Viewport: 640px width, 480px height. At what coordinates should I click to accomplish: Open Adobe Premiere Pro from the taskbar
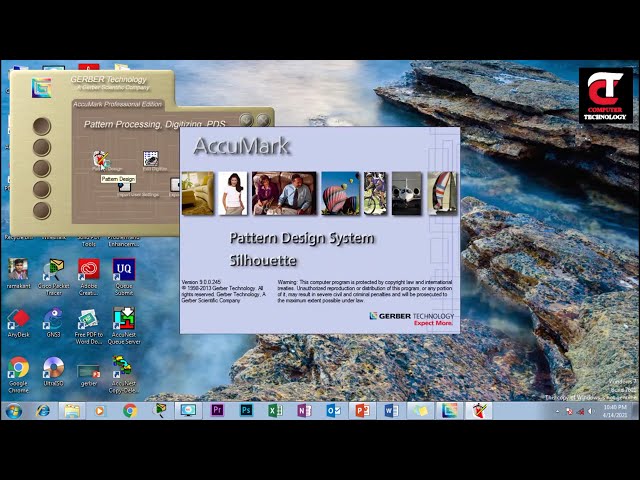[x=217, y=410]
